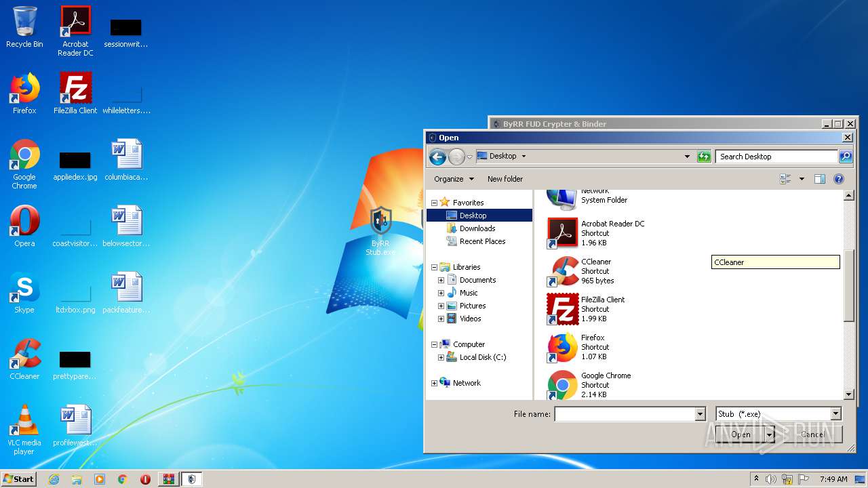868x488 pixels.
Task: Click the Back arrow in Open dialog
Action: (x=438, y=157)
